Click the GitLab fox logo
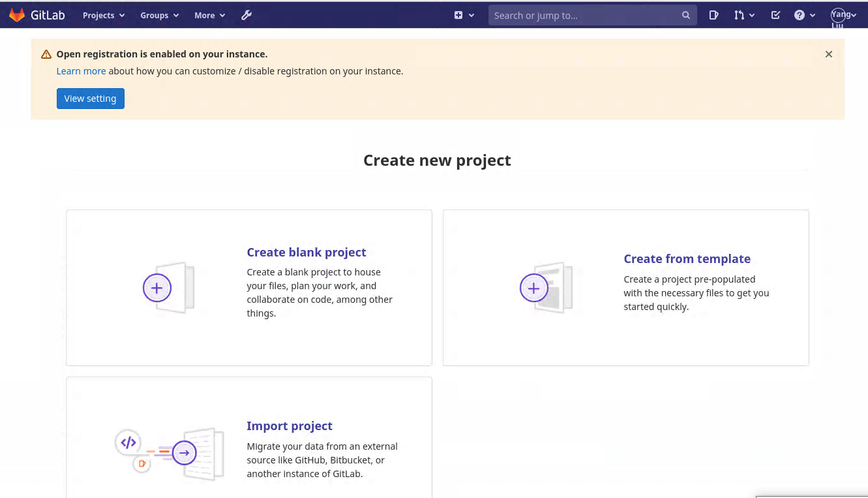 click(17, 15)
